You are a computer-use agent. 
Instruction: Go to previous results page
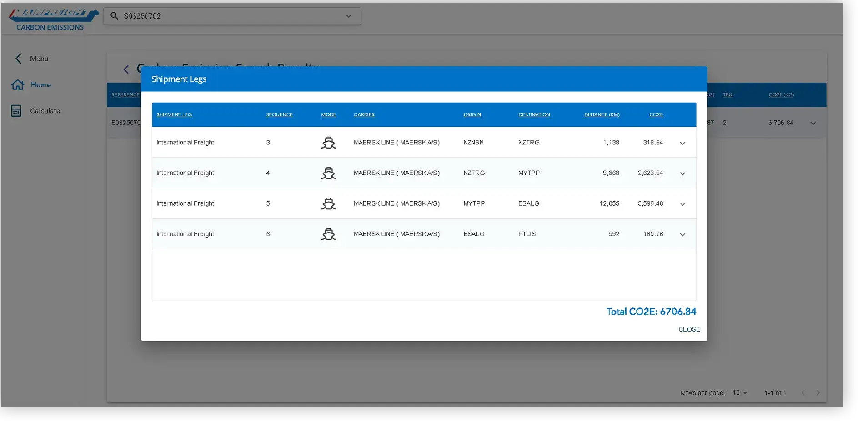point(803,393)
